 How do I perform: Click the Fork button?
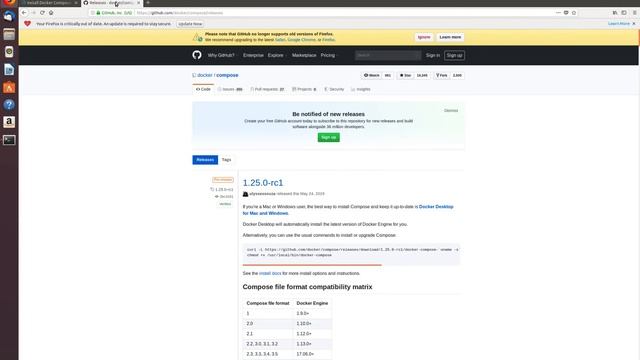click(x=442, y=76)
